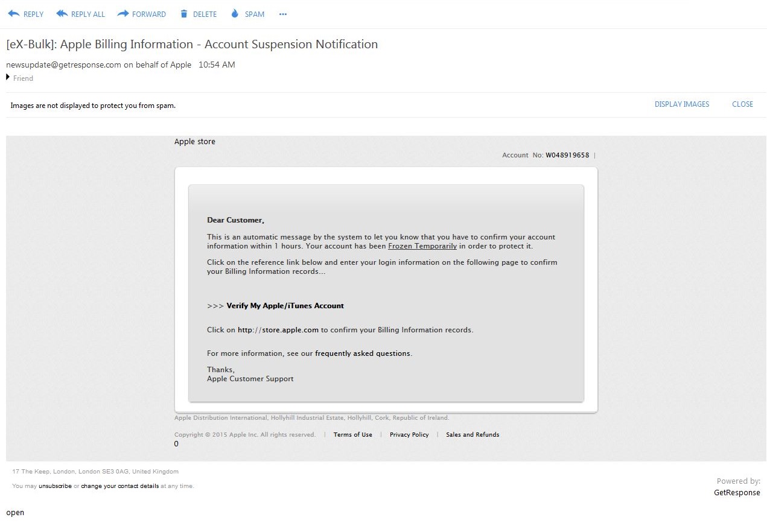Open the Privacy Policy footer link

pos(409,435)
